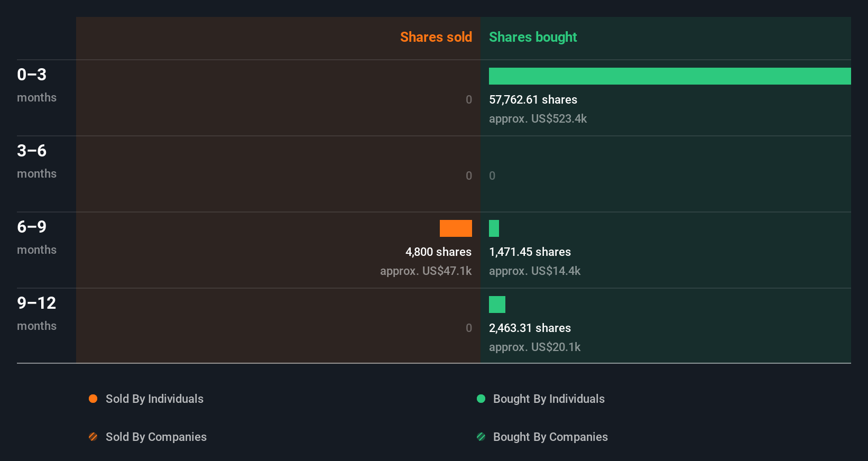This screenshot has height=461, width=868.
Task: Click the orange Sold By Individuals legend dot
Action: [x=93, y=399]
